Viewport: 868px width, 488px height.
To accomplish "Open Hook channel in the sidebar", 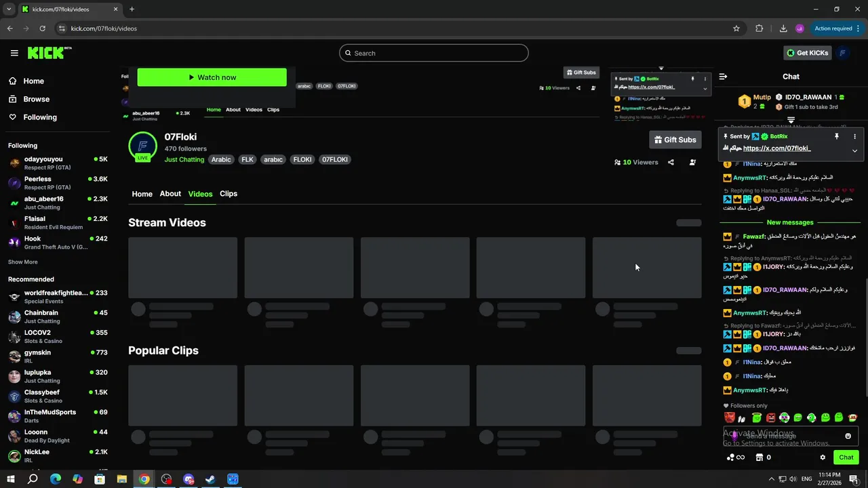I will (x=58, y=242).
